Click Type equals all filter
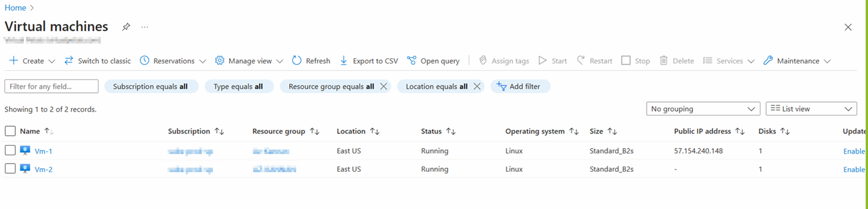Viewport: 868px width, 209px height. pyautogui.click(x=239, y=87)
